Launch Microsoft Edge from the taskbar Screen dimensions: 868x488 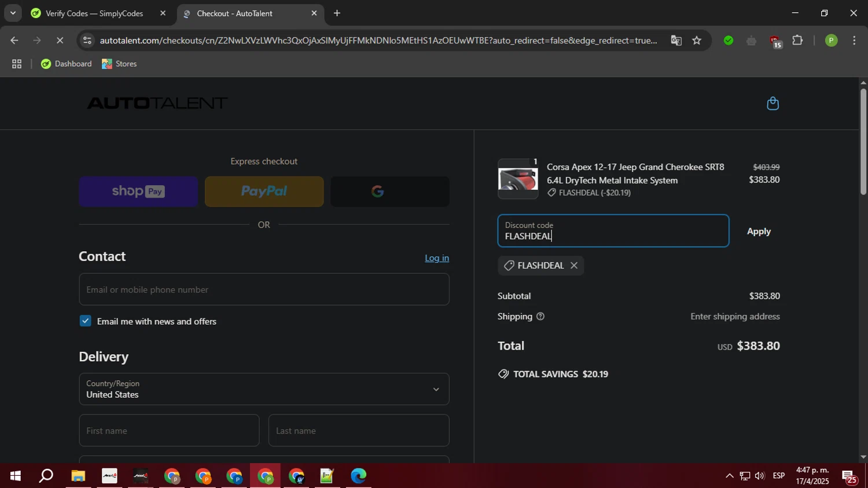pyautogui.click(x=358, y=476)
